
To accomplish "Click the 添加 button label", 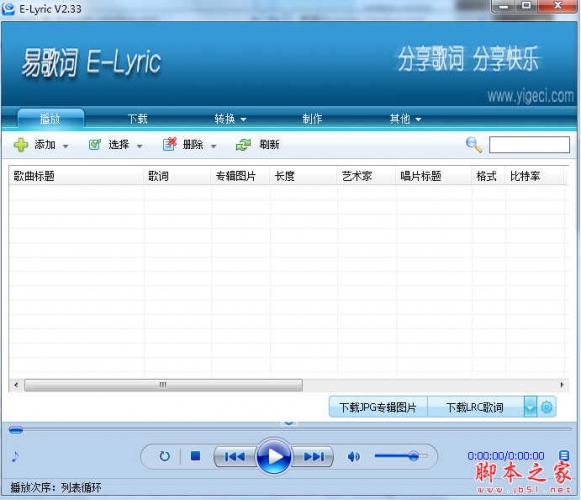I will [x=45, y=145].
